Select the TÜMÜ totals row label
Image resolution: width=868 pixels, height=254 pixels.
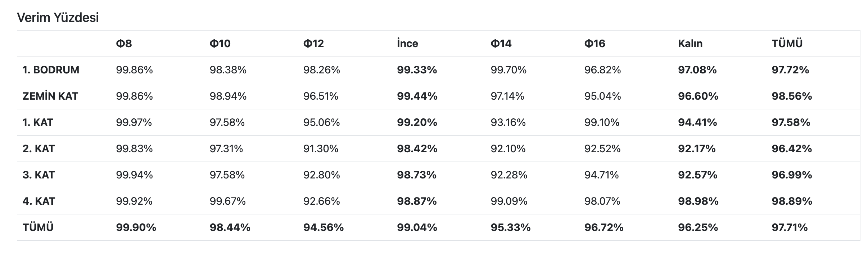[38, 227]
